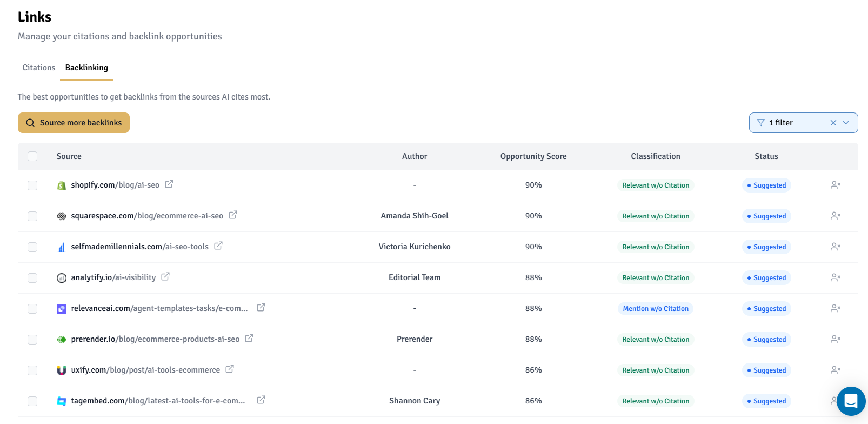Expand the filter dropdown chevron
This screenshot has width=868, height=424.
846,123
